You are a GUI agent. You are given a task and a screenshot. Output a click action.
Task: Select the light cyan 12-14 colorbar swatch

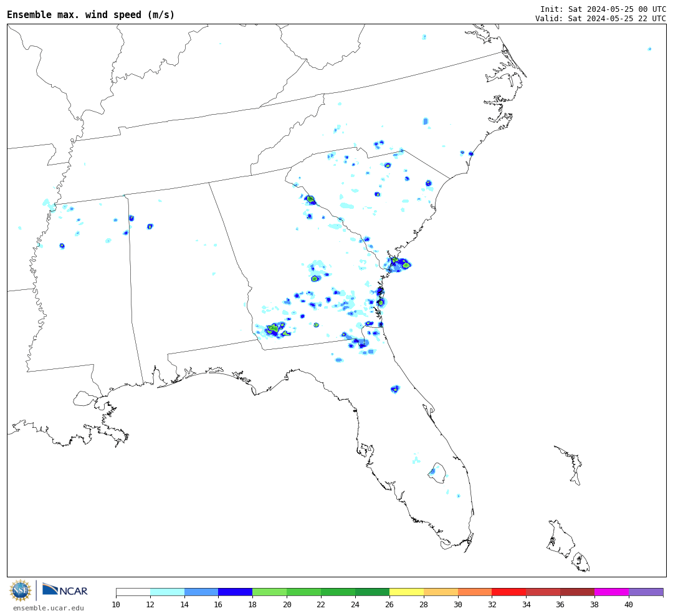[168, 592]
